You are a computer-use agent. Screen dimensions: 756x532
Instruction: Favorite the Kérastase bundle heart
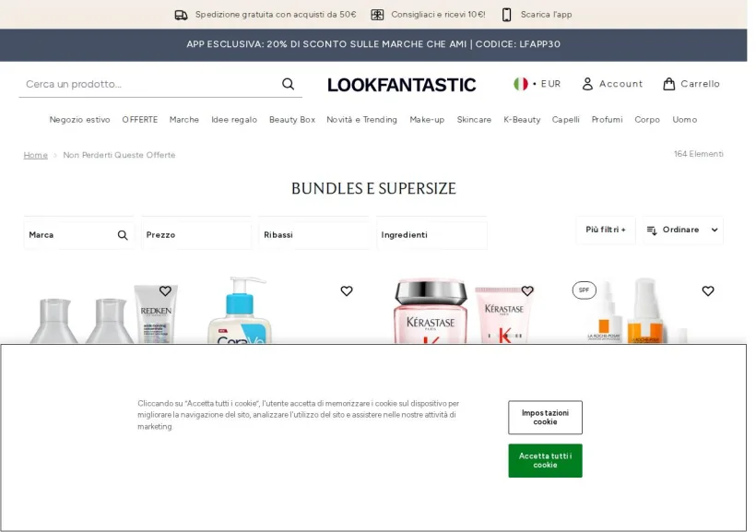(x=527, y=290)
